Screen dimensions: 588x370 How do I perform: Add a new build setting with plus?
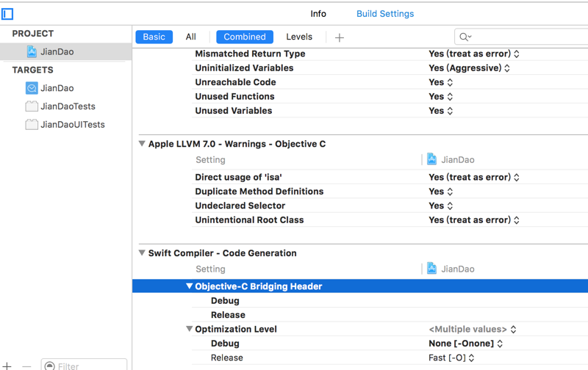[x=339, y=37]
